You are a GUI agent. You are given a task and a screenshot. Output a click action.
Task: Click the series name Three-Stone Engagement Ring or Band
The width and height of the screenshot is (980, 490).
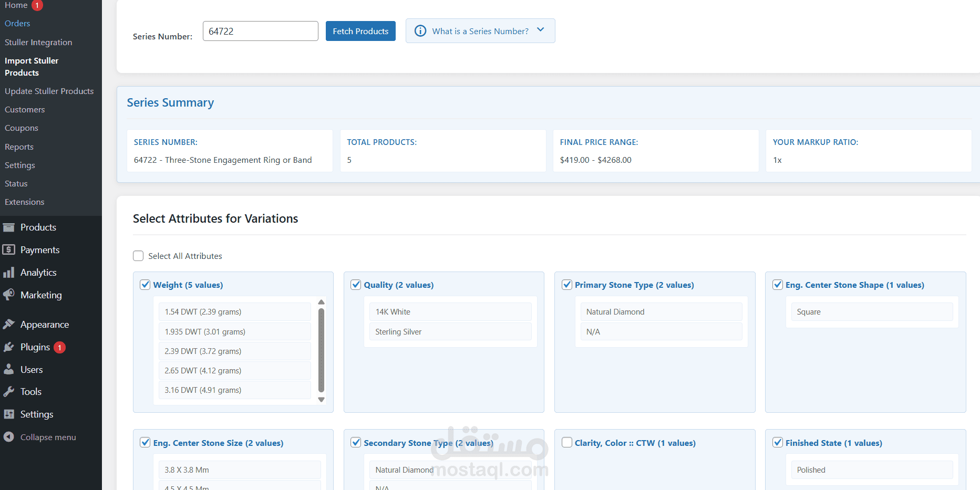[x=239, y=160]
